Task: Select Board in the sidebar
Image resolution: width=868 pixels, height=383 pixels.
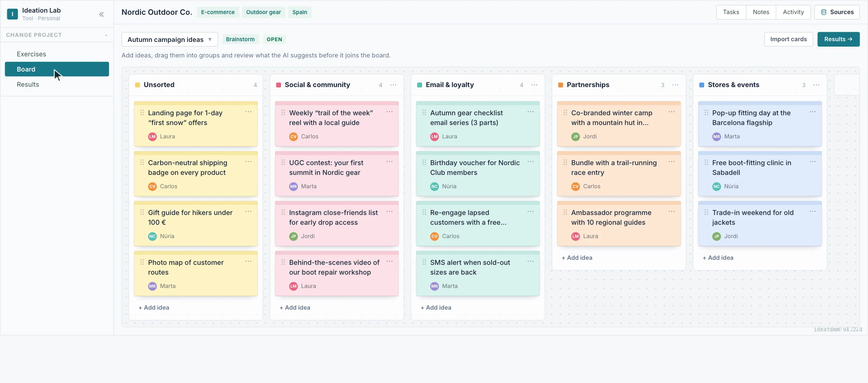Action: point(57,69)
